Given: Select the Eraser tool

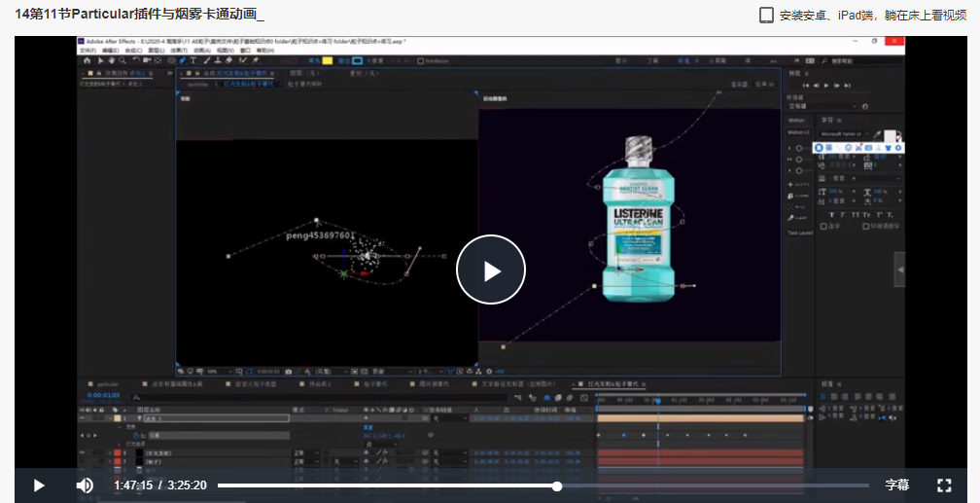Looking at the screenshot, I should [228, 60].
